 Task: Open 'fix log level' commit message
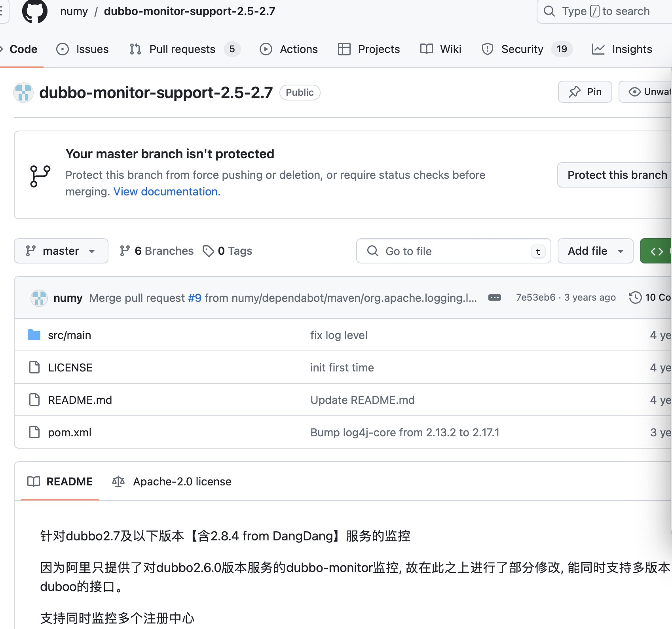(339, 335)
